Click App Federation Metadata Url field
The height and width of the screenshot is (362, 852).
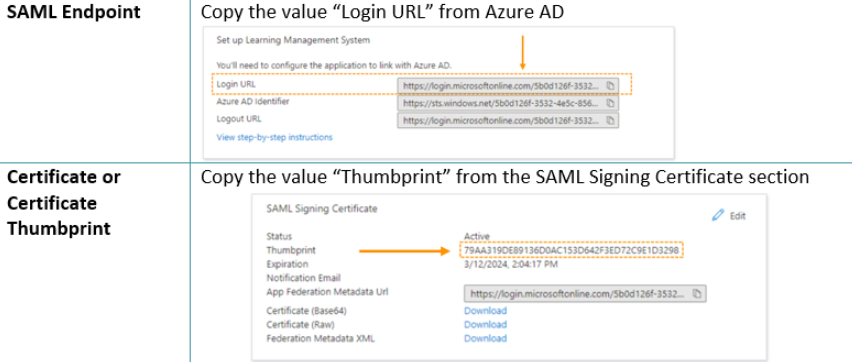[585, 294]
